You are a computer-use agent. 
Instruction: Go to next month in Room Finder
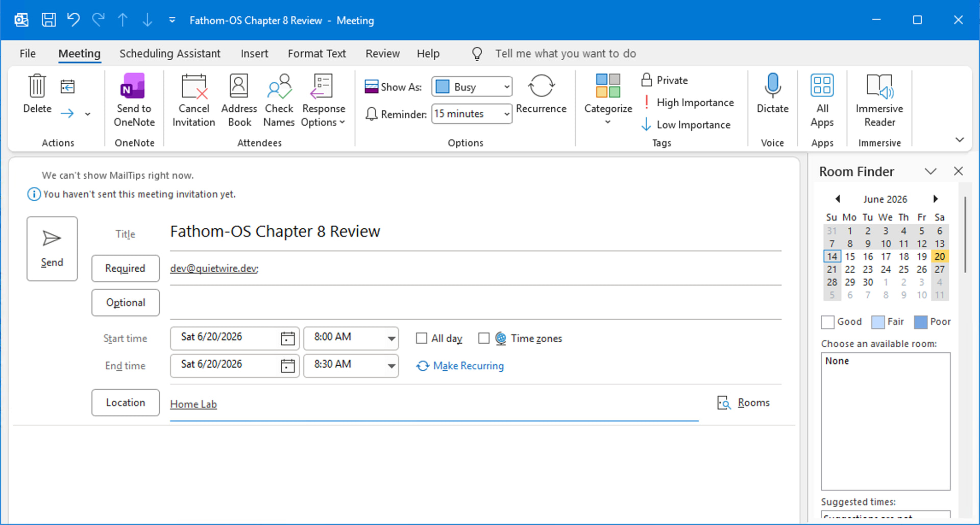(935, 199)
